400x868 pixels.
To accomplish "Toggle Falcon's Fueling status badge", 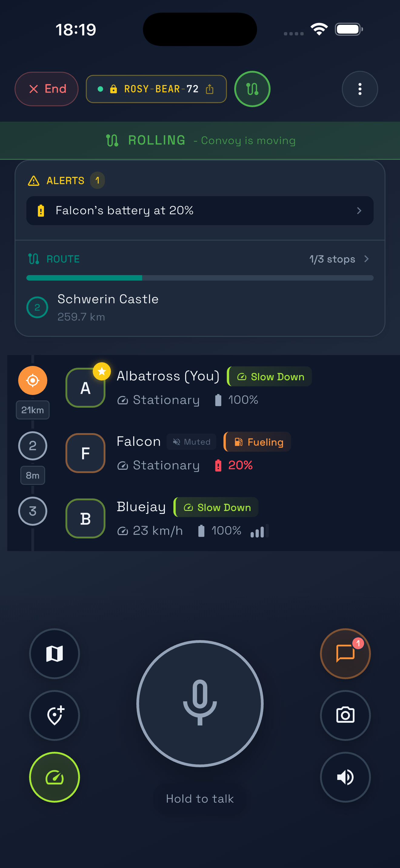I will [x=256, y=442].
